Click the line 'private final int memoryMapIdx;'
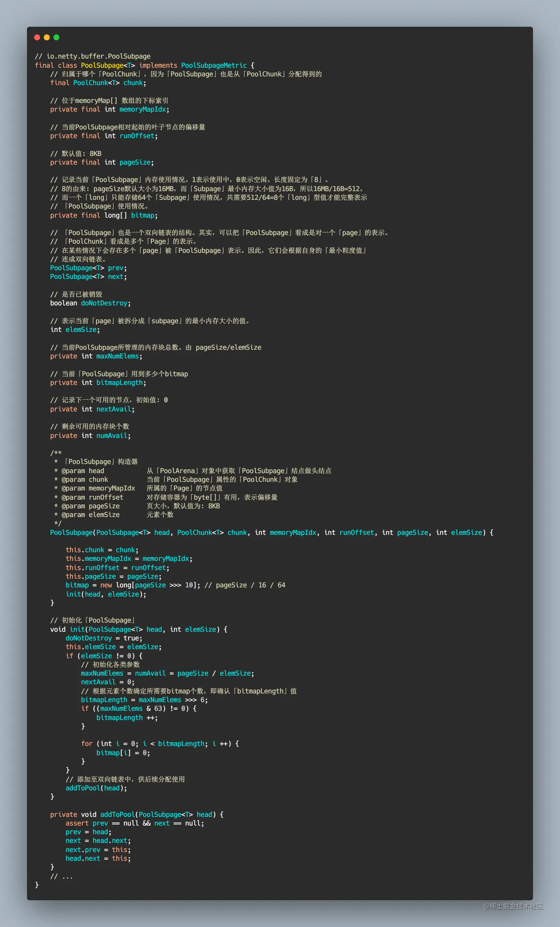Image resolution: width=560 pixels, height=927 pixels. pyautogui.click(x=110, y=109)
